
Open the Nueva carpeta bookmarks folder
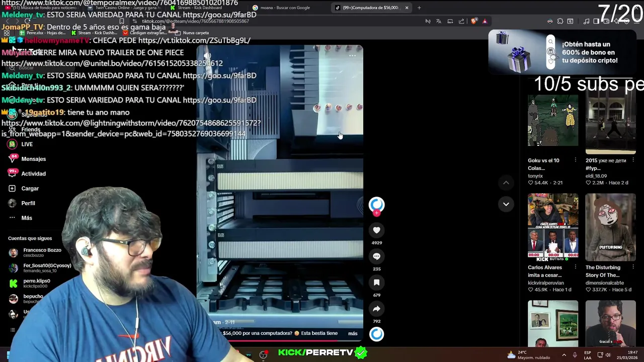coord(192,33)
